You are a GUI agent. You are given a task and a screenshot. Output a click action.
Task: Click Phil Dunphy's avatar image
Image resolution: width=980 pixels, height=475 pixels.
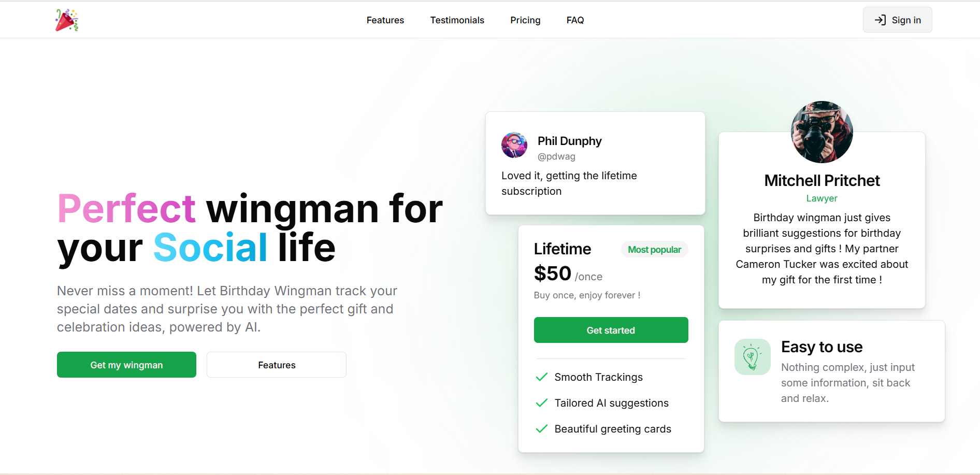(514, 145)
